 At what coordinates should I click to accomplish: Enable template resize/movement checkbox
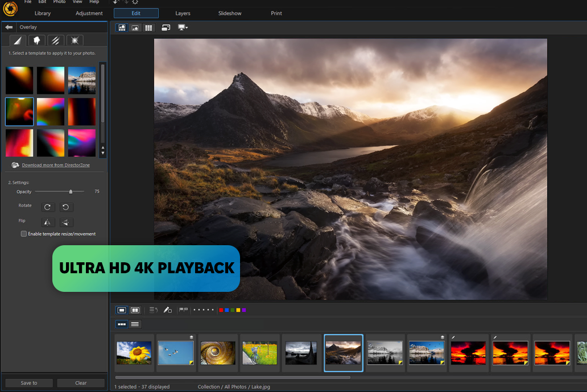[x=23, y=234]
